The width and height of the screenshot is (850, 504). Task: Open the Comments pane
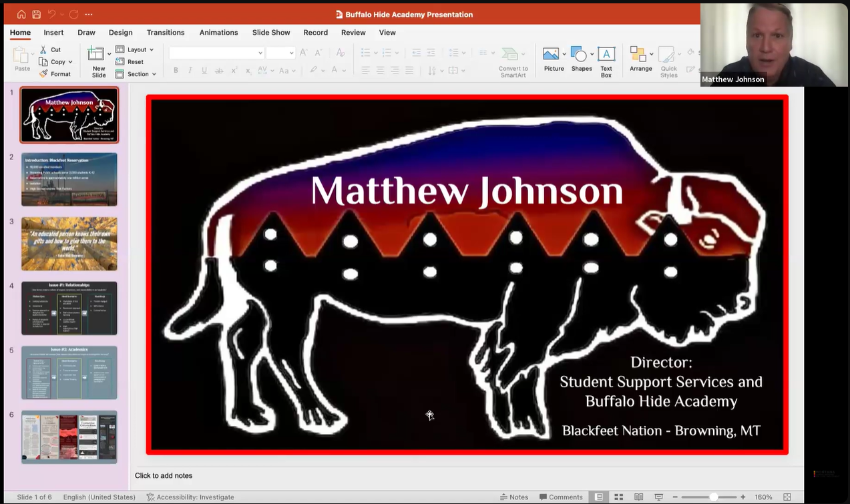(x=562, y=497)
